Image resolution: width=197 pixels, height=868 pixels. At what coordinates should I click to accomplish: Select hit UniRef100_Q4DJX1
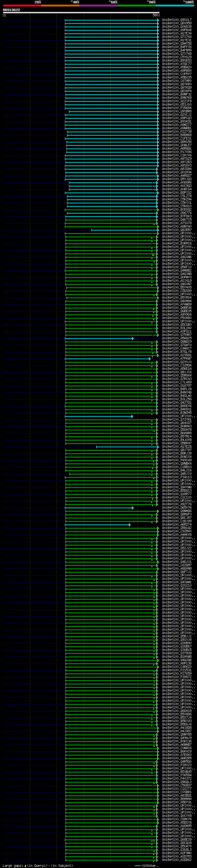[176, 562]
